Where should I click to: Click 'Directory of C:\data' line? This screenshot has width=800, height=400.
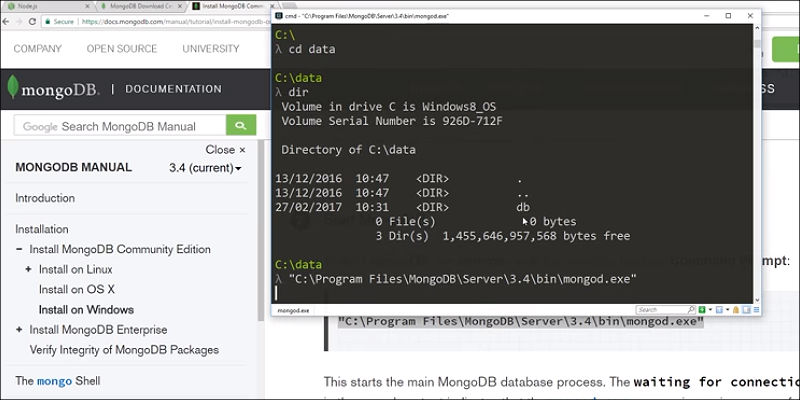[x=348, y=150]
